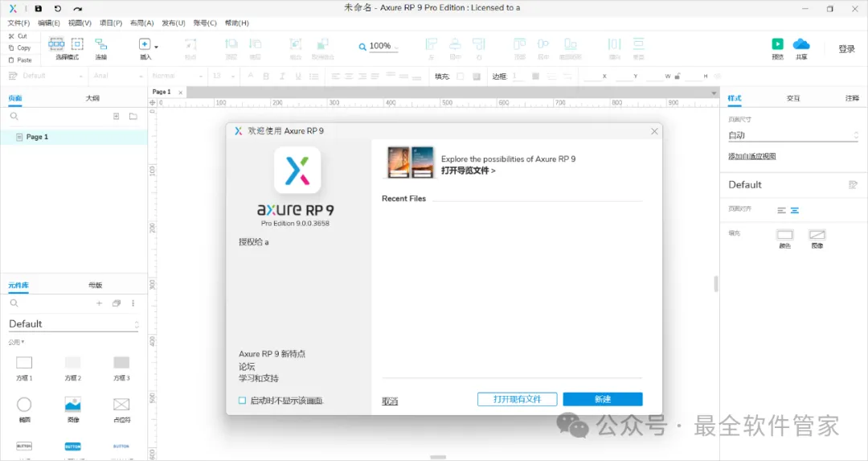The image size is (868, 461).
Task: Click the library options three-dot icon
Action: (x=133, y=303)
